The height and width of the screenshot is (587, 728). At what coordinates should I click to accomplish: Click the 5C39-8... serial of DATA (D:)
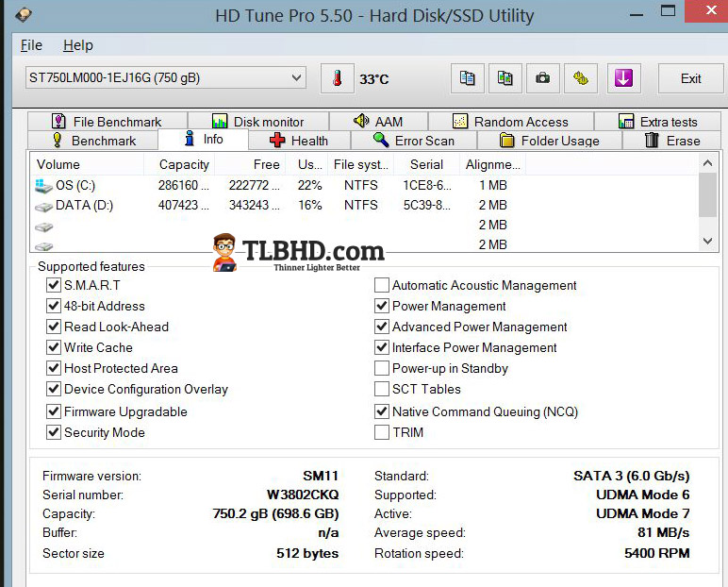point(426,206)
